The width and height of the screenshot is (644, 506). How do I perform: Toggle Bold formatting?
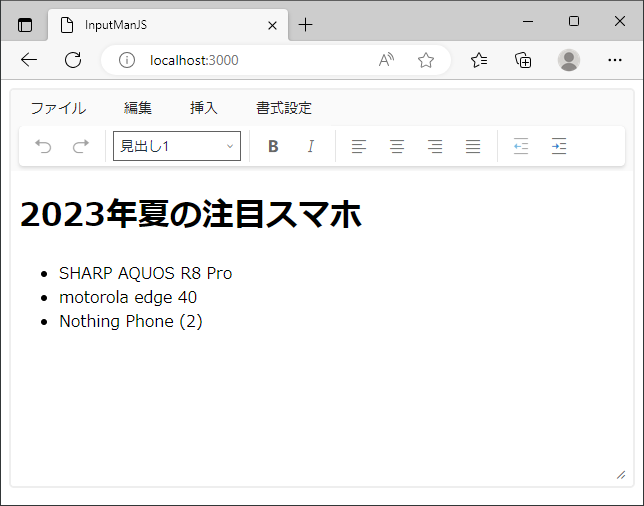coord(273,146)
